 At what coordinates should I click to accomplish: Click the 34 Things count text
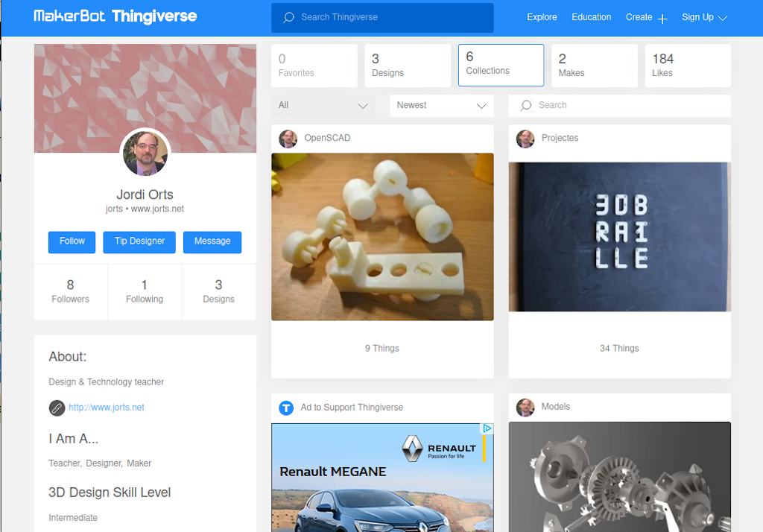(x=619, y=349)
